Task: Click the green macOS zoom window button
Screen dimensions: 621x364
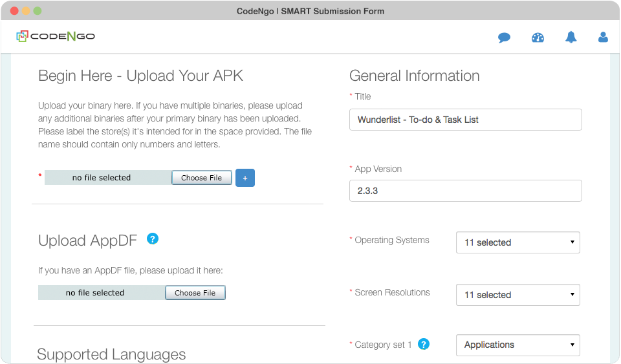Action: 38,11
